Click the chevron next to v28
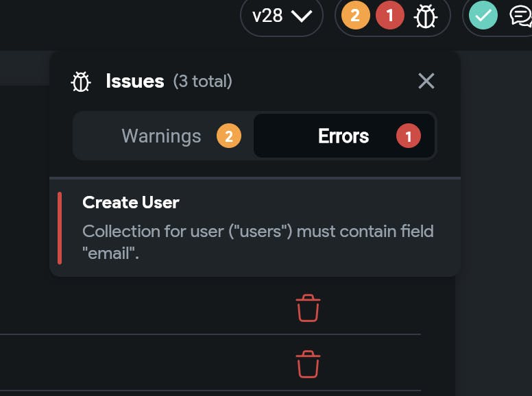This screenshot has width=532, height=396. (x=302, y=16)
